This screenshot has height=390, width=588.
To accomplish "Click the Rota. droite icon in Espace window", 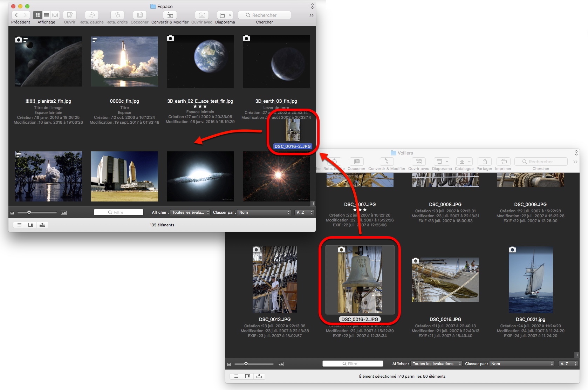I will pyautogui.click(x=117, y=15).
